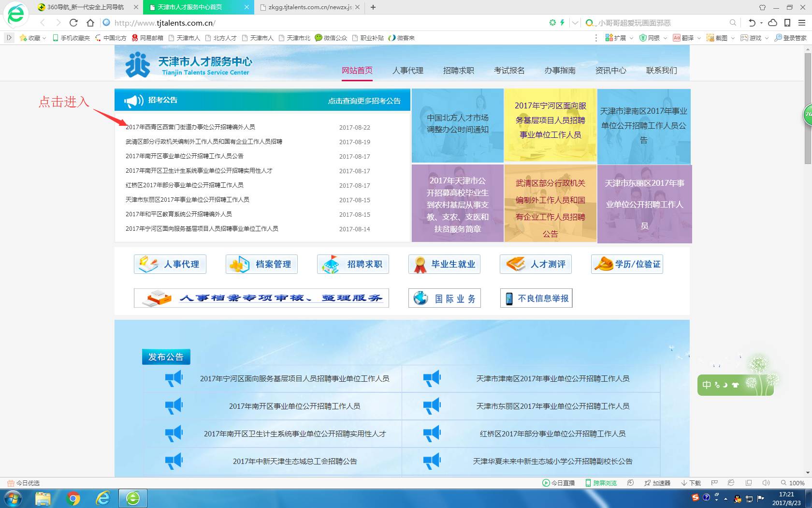The height and width of the screenshot is (508, 812).
Task: Click the 100% zoom level control
Action: tap(793, 483)
